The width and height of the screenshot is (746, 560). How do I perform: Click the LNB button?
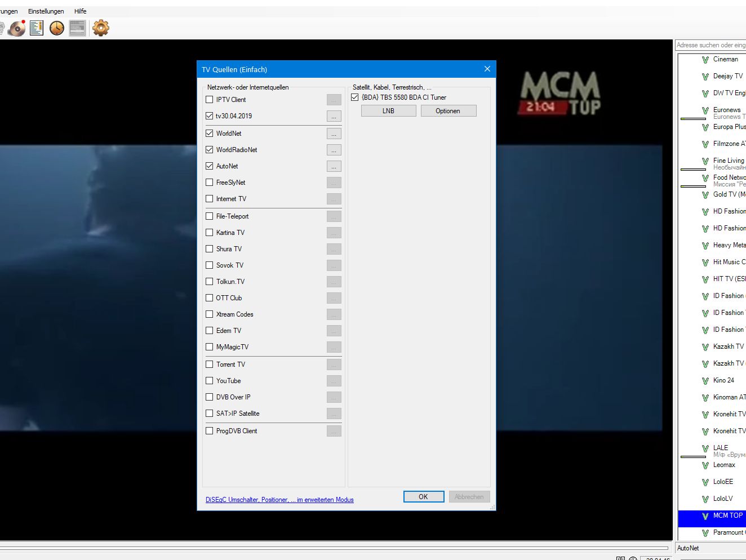pos(388,111)
